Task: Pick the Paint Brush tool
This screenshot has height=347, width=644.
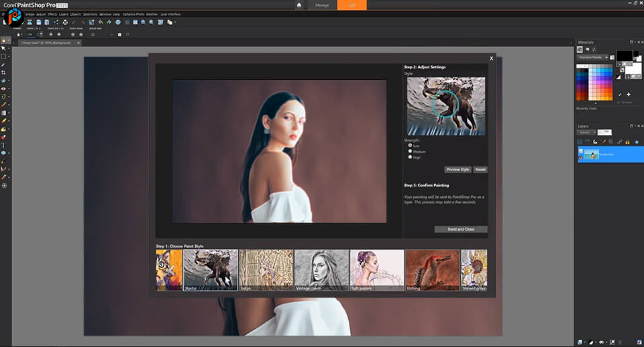Action: click(4, 105)
